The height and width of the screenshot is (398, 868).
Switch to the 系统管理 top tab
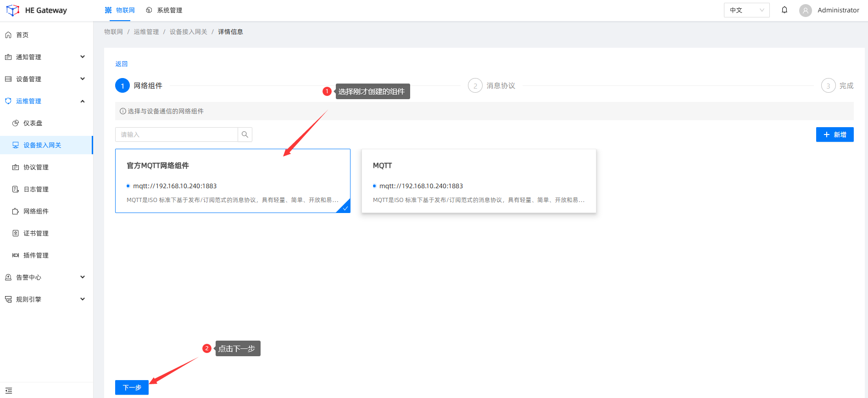[x=164, y=10]
